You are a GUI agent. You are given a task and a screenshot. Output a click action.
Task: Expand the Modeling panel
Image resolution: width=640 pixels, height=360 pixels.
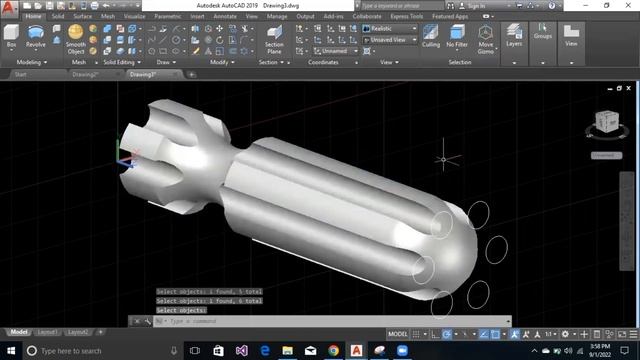point(32,62)
